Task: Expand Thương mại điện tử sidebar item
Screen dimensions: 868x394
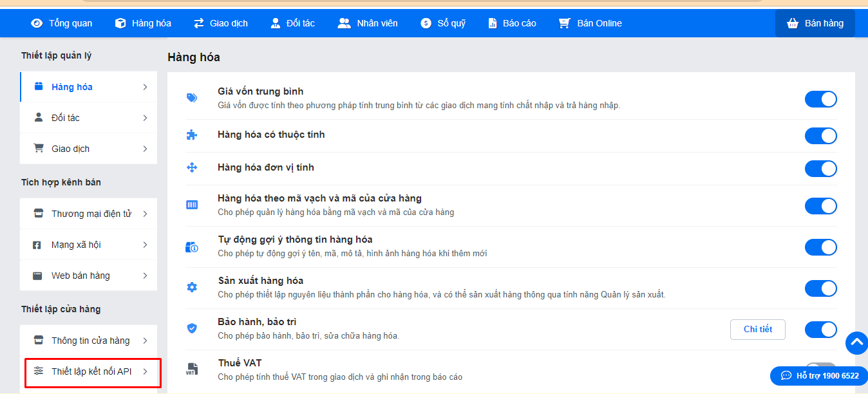Action: [89, 214]
